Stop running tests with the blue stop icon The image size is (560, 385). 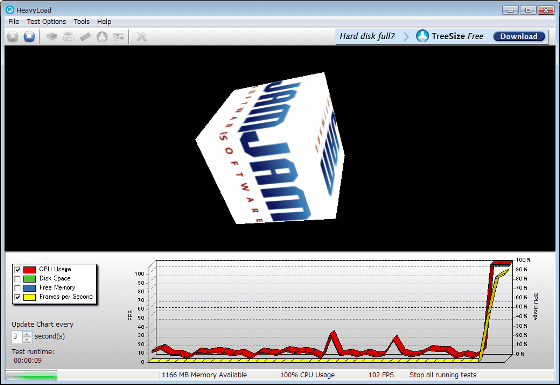[x=29, y=36]
